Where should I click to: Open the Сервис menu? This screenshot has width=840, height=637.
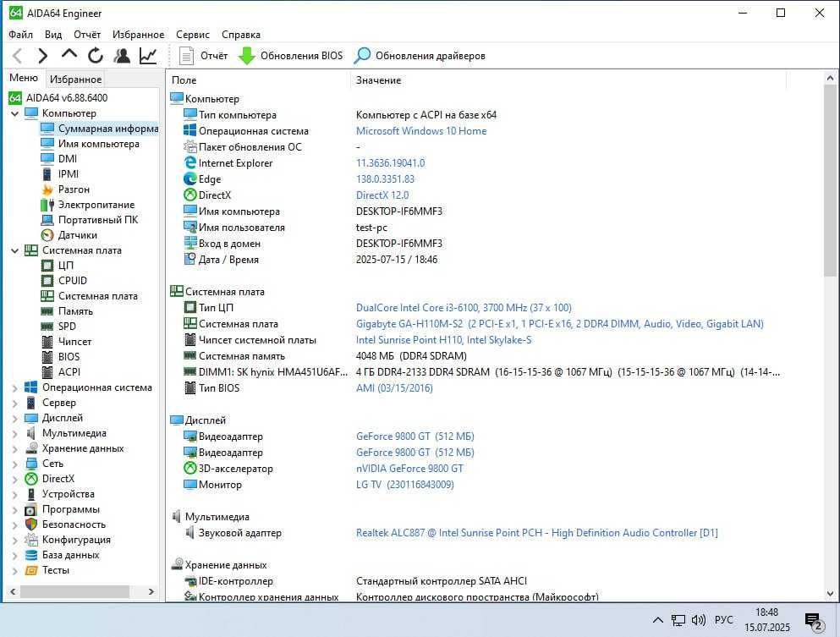pyautogui.click(x=193, y=35)
